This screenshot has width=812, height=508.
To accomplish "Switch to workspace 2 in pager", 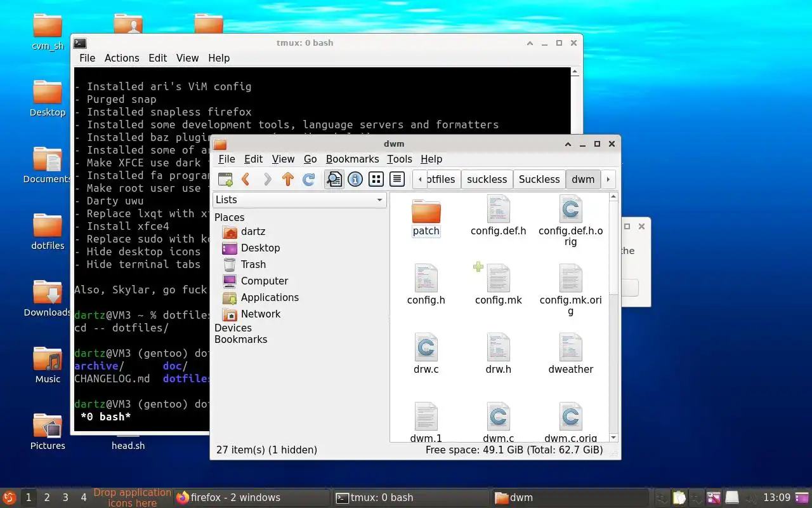I will [46, 498].
